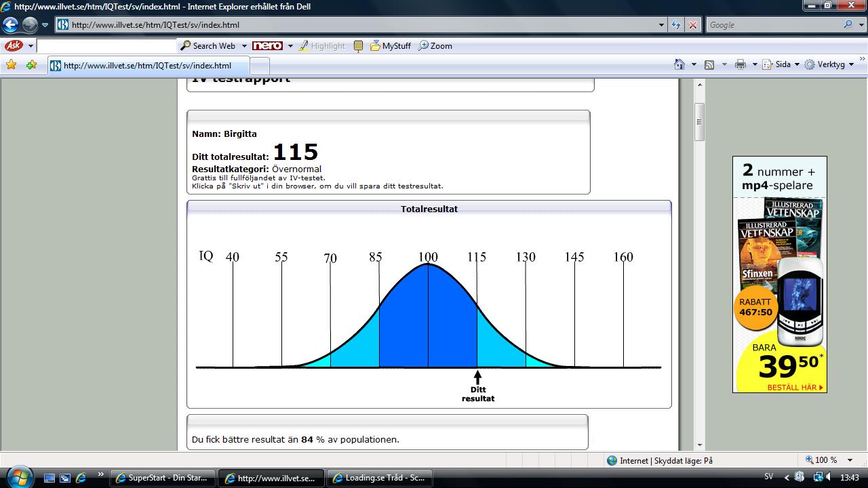This screenshot has width=868, height=488.
Task: Expand the Quick Launch overflow chevron
Action: coord(101,474)
